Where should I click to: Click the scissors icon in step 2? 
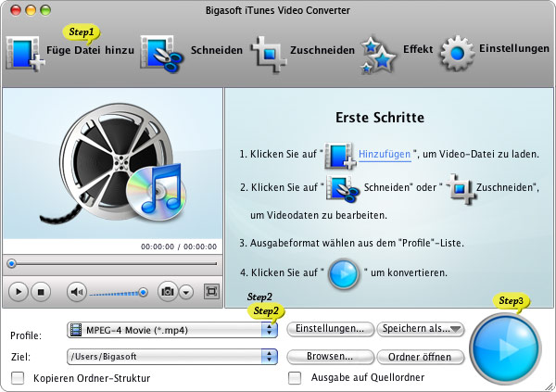pos(343,188)
